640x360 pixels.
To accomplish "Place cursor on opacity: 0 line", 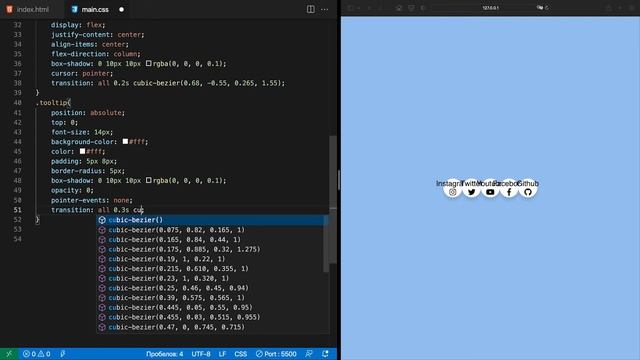I will pos(72,190).
